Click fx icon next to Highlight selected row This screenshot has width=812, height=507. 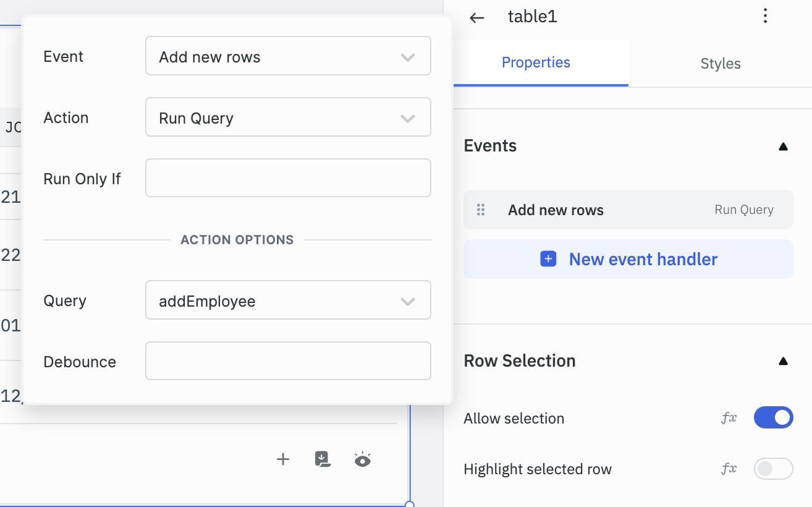(x=729, y=469)
